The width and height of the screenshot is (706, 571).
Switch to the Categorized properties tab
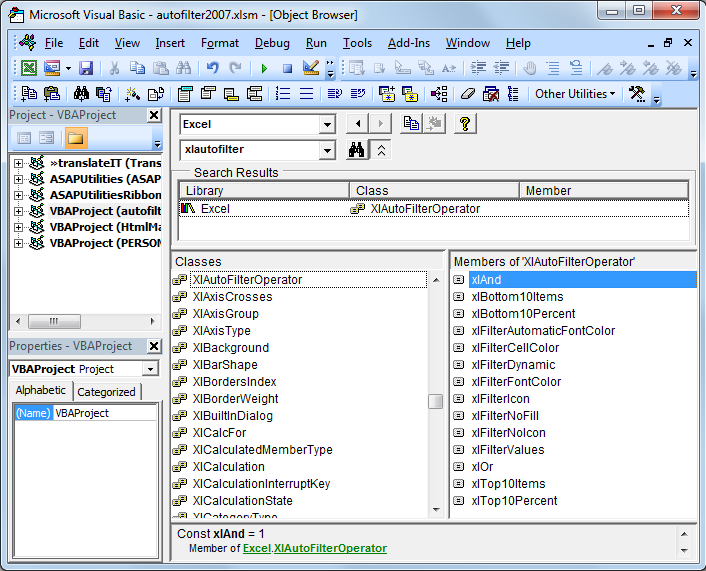click(x=106, y=392)
